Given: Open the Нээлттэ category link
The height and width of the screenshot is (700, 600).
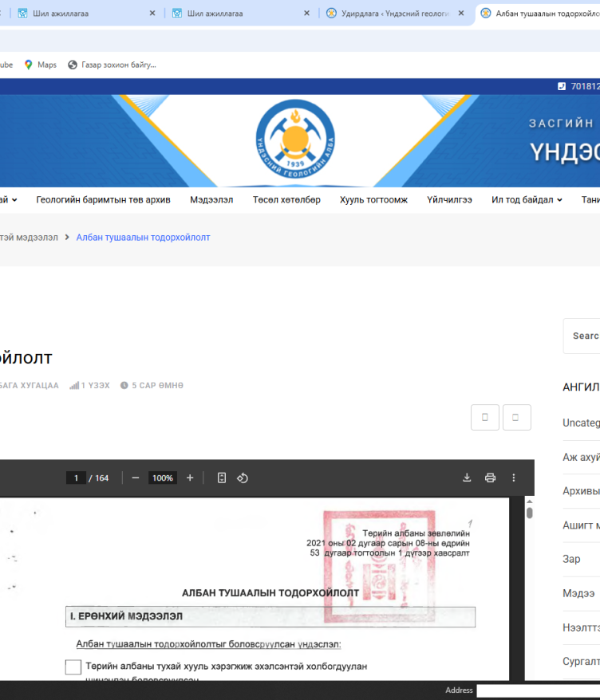Looking at the screenshot, I should coord(581,627).
